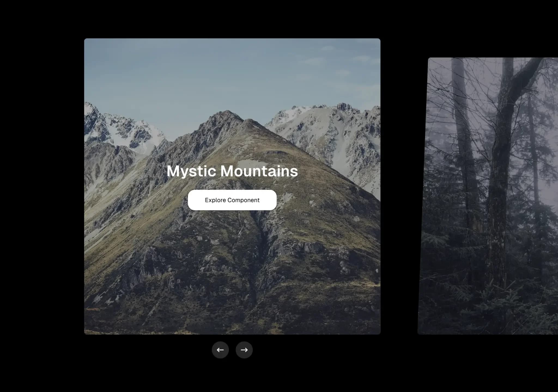Click the word Mystic in the slide heading
The height and width of the screenshot is (392, 558).
click(x=191, y=171)
